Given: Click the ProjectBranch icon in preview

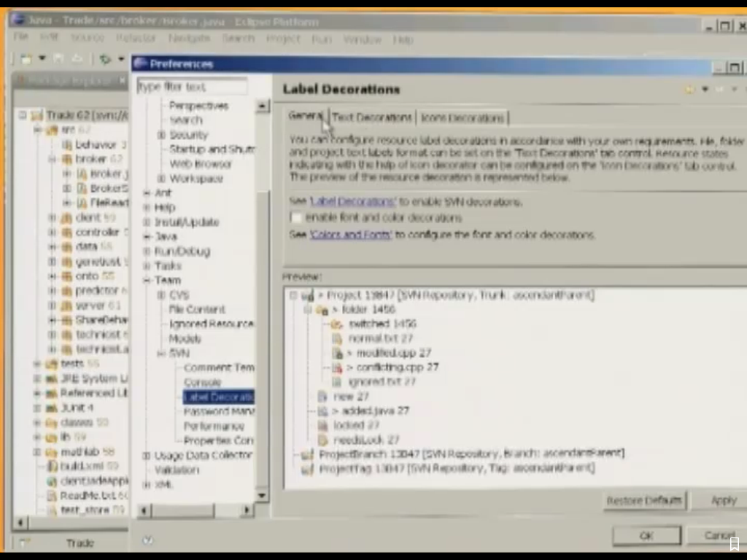Looking at the screenshot, I should [x=308, y=455].
